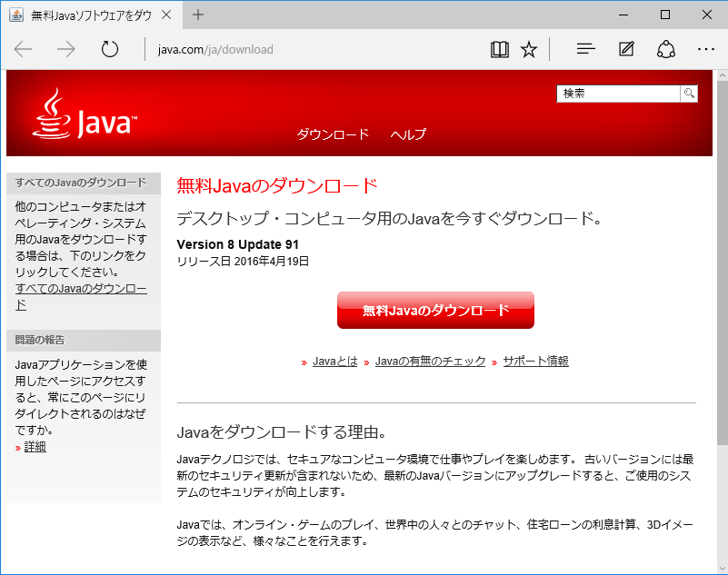The width and height of the screenshot is (728, 575).
Task: Refresh the page with reload icon
Action: click(x=110, y=49)
